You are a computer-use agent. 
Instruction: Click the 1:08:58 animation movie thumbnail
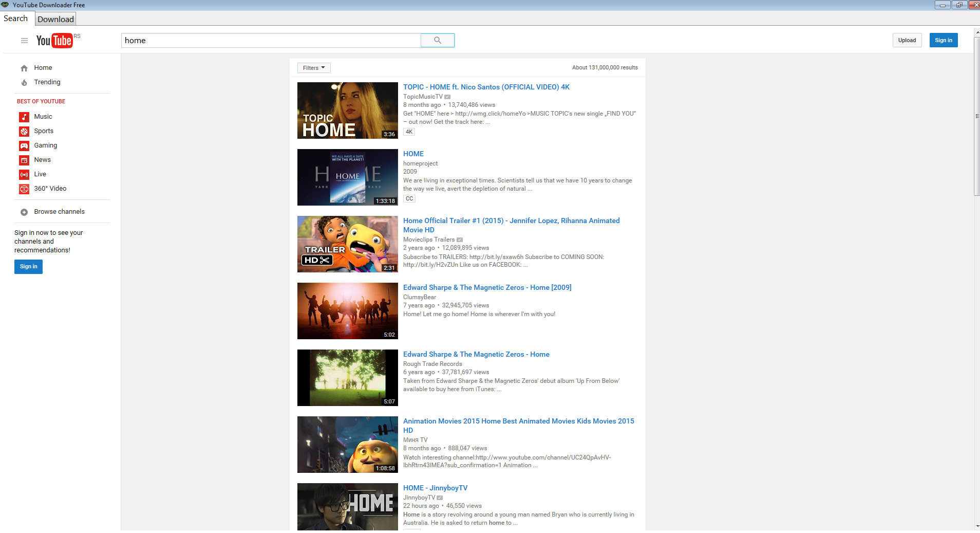tap(348, 445)
